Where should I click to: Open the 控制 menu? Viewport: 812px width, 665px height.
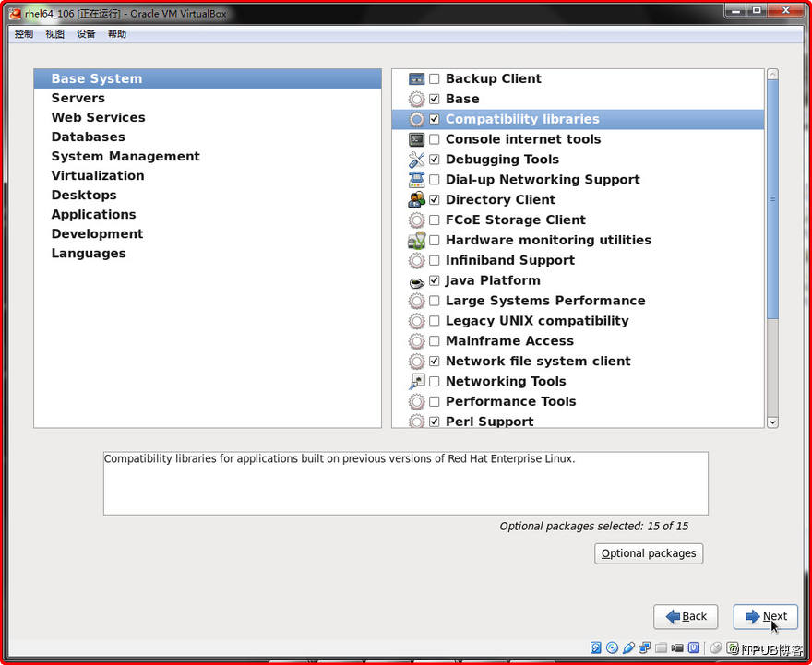tap(24, 34)
